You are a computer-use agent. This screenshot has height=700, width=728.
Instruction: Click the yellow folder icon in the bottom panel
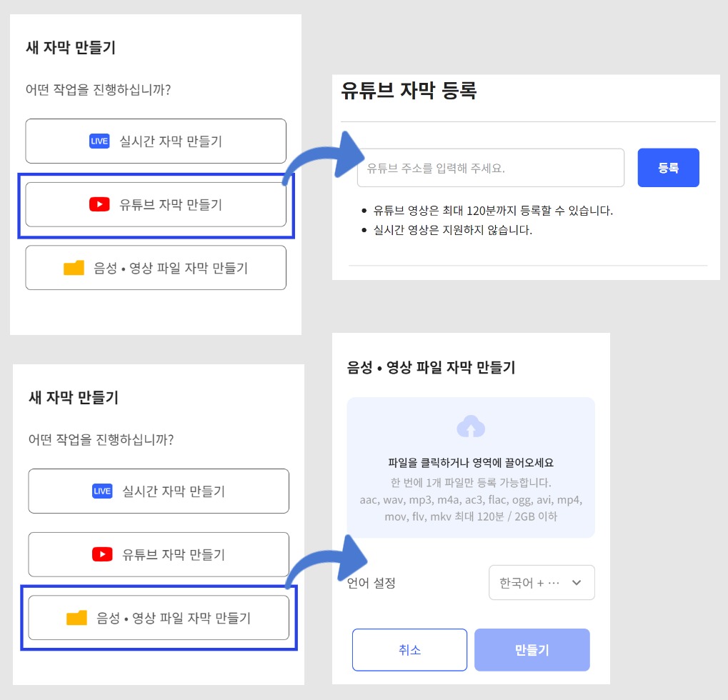coord(76,618)
